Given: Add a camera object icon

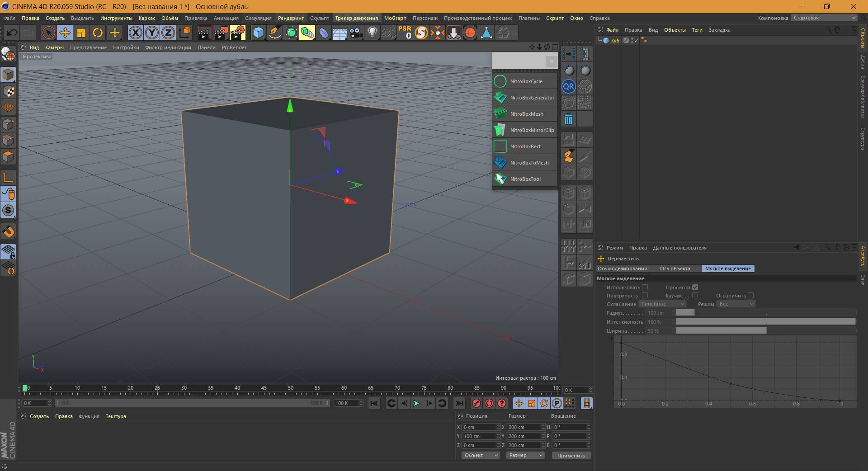Looking at the screenshot, I should pos(356,33).
